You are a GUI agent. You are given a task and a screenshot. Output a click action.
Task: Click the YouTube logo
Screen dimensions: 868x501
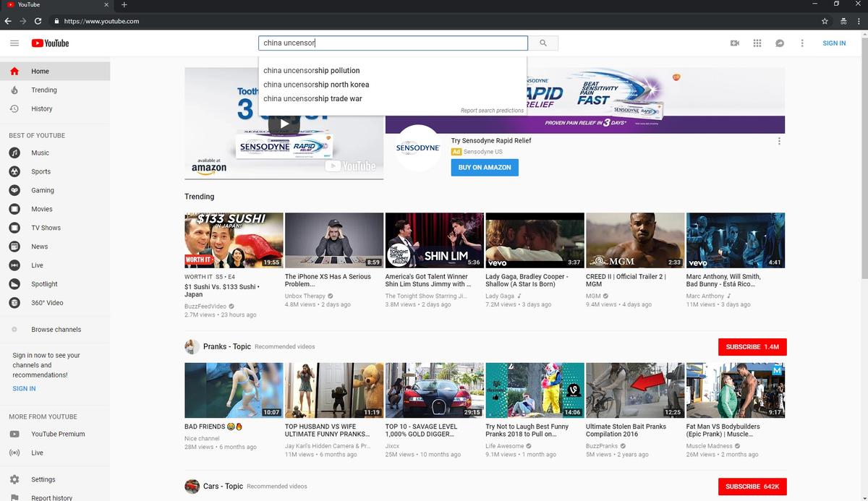pos(50,43)
